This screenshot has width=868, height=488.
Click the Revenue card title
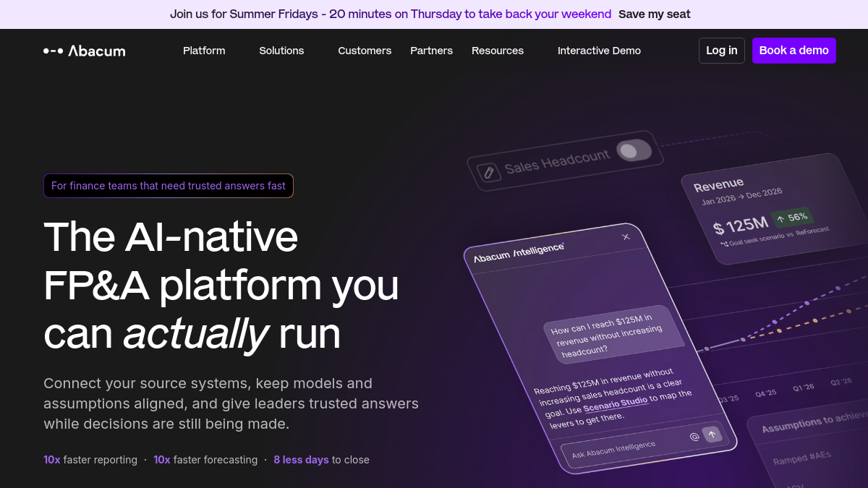pos(718,185)
